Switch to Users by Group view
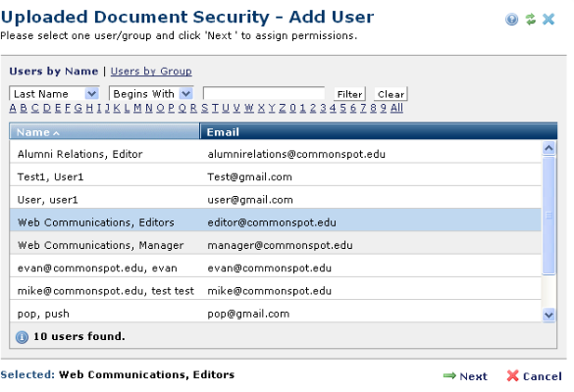574x392 pixels. point(151,71)
